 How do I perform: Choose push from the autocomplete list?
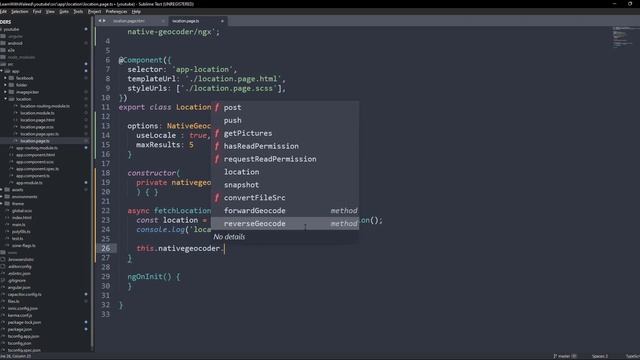285,120
